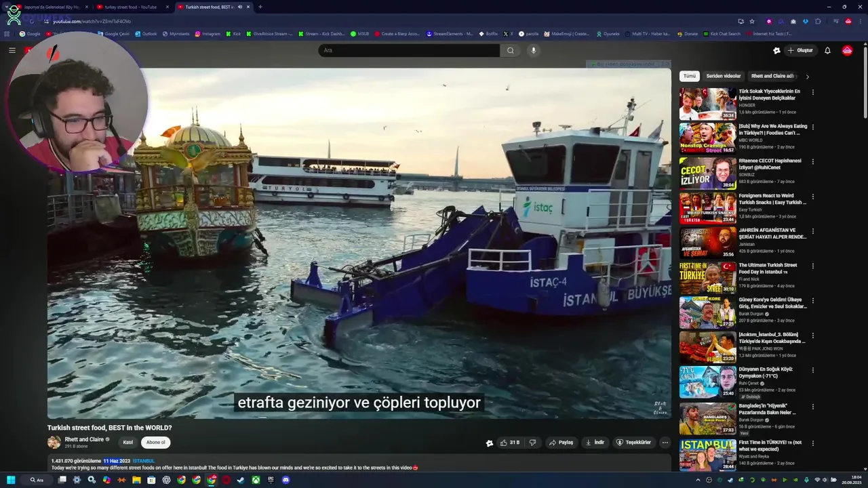Select the Tümü filter chip
The width and height of the screenshot is (868, 488).
tap(690, 76)
